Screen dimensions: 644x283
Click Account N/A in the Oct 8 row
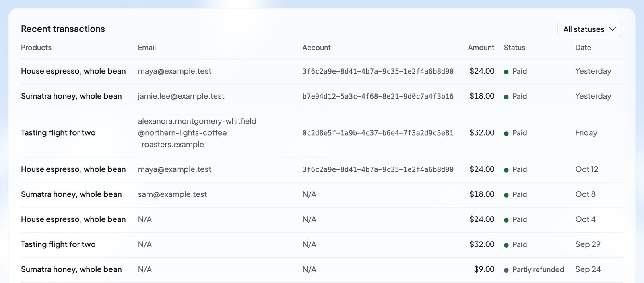pyautogui.click(x=310, y=194)
